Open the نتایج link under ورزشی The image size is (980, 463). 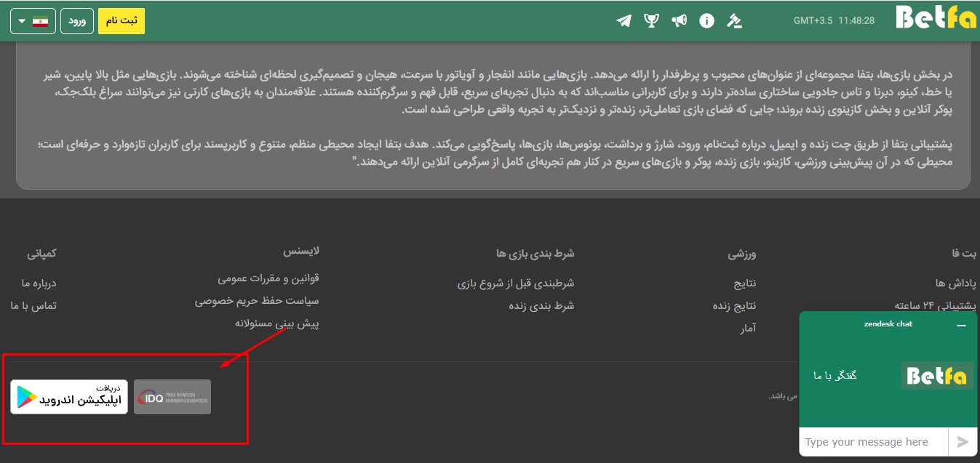point(745,283)
